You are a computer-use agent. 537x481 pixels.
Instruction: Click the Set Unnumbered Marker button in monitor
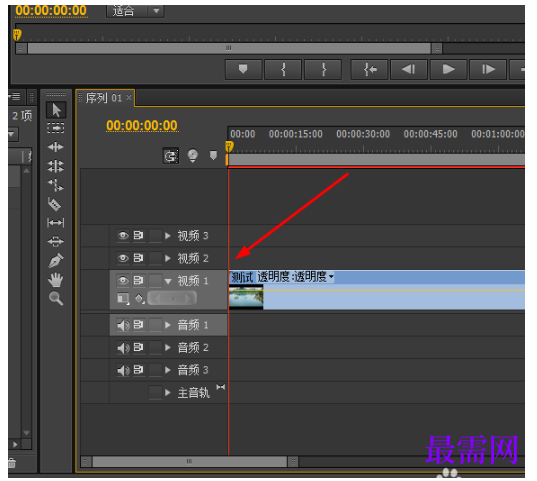(x=243, y=70)
